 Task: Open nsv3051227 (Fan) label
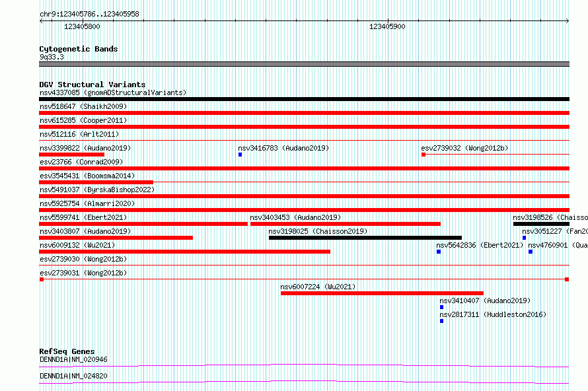coord(554,231)
